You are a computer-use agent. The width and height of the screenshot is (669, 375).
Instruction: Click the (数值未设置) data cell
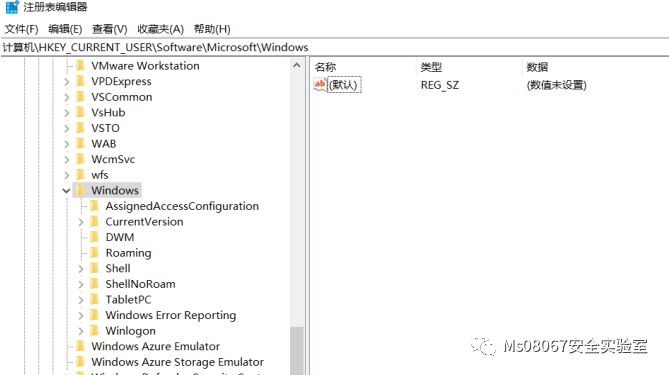[x=556, y=85]
